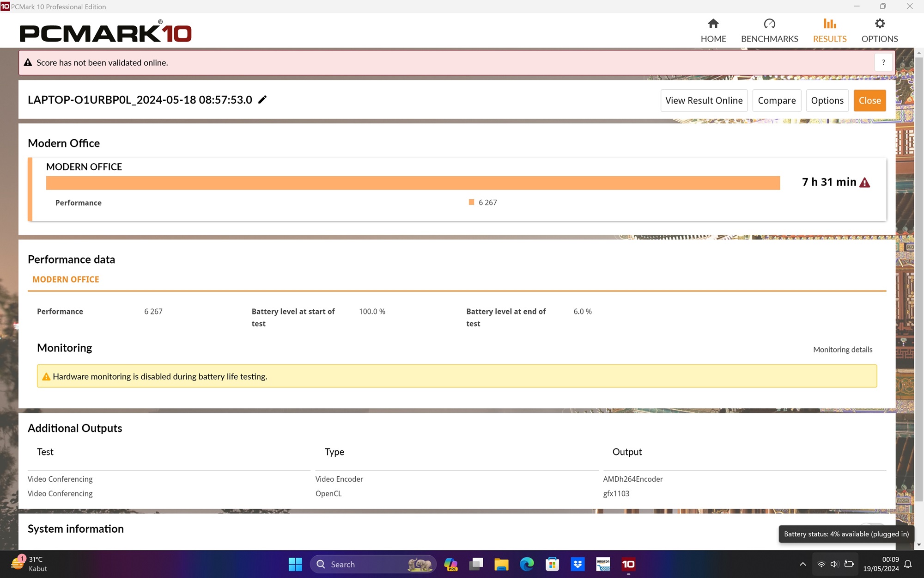Image resolution: width=924 pixels, height=578 pixels.
Task: Click the AMDh264Encoder output value
Action: pyautogui.click(x=633, y=479)
